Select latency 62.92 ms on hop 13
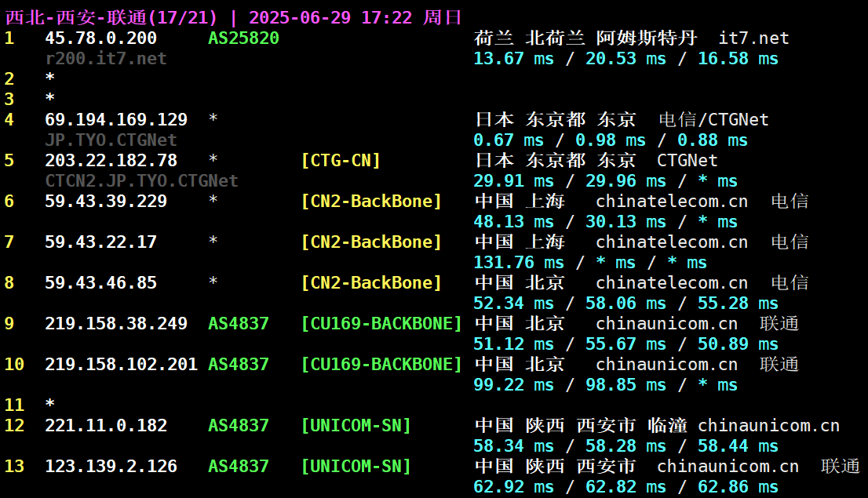868x498 pixels. click(x=513, y=486)
